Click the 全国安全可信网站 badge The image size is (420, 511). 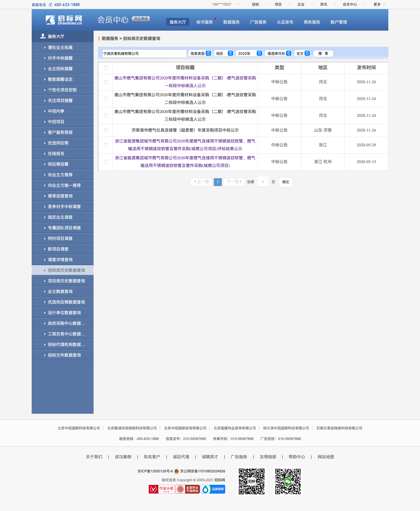(187, 489)
